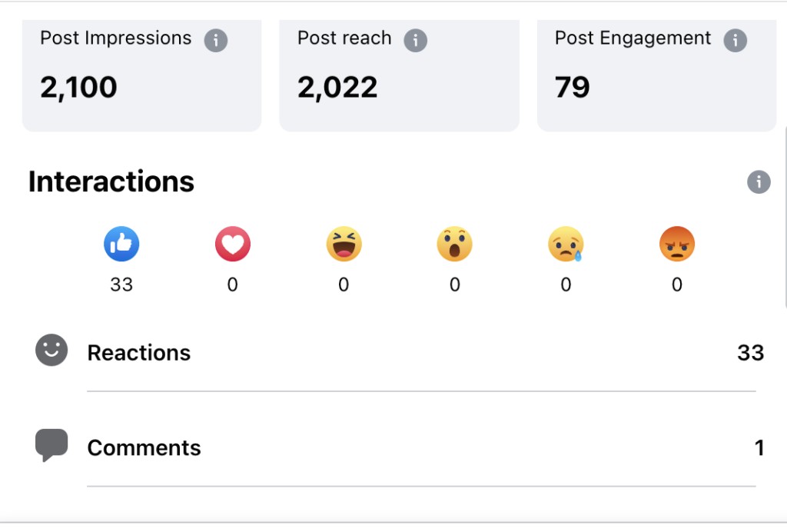The image size is (787, 532).
Task: Open the Reactions row label
Action: click(139, 353)
